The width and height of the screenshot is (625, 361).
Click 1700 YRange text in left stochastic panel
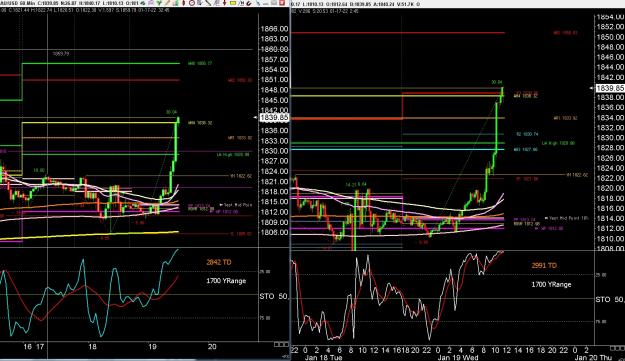tap(226, 281)
